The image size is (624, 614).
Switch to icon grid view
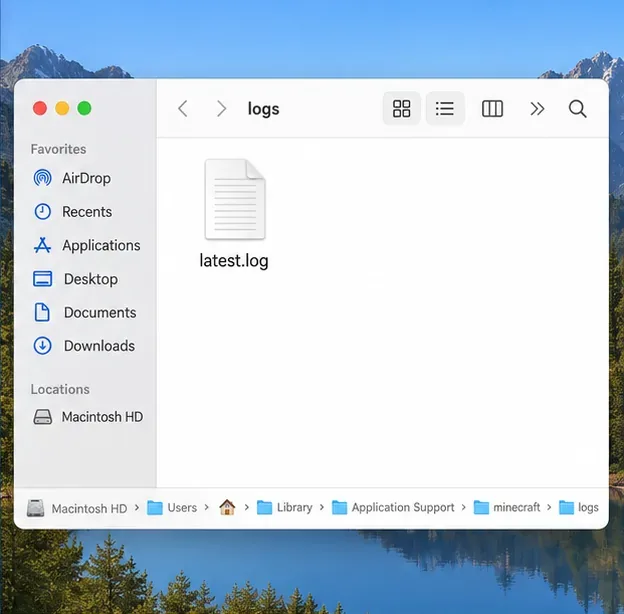tap(402, 108)
